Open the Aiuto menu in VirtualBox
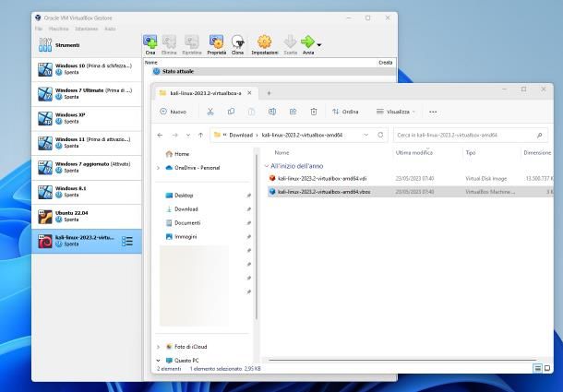This screenshot has width=563, height=392. click(x=110, y=29)
